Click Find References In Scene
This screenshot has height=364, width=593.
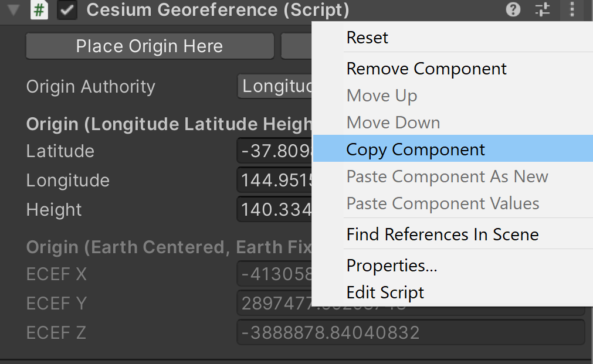pos(443,234)
